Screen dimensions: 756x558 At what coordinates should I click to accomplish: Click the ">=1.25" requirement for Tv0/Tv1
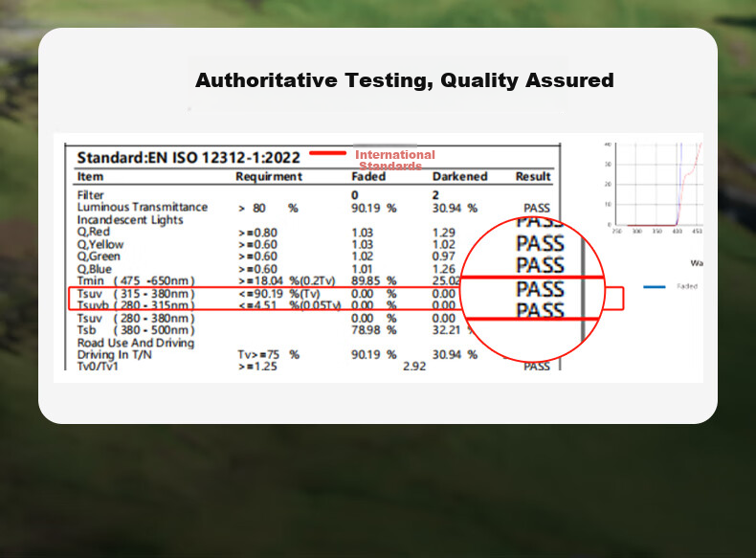coord(258,367)
